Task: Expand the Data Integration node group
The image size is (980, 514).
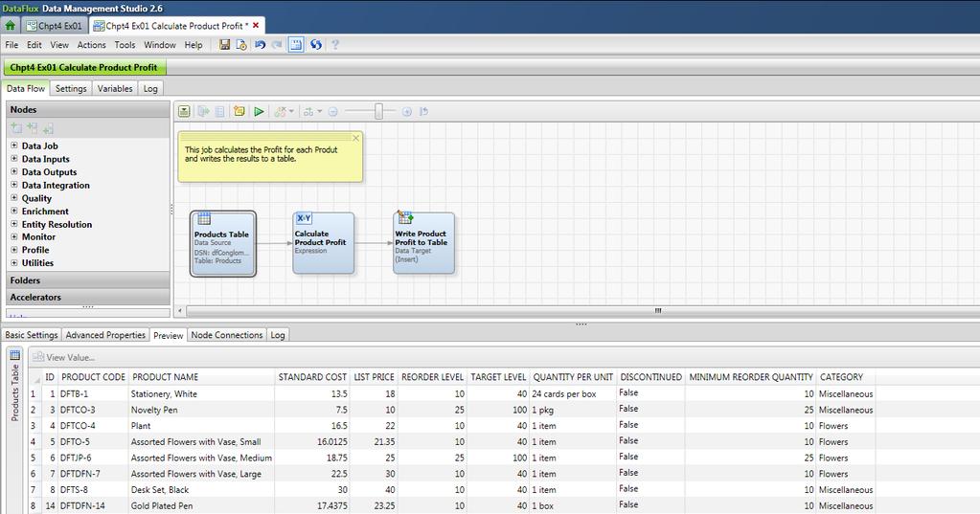Action: click(x=13, y=185)
